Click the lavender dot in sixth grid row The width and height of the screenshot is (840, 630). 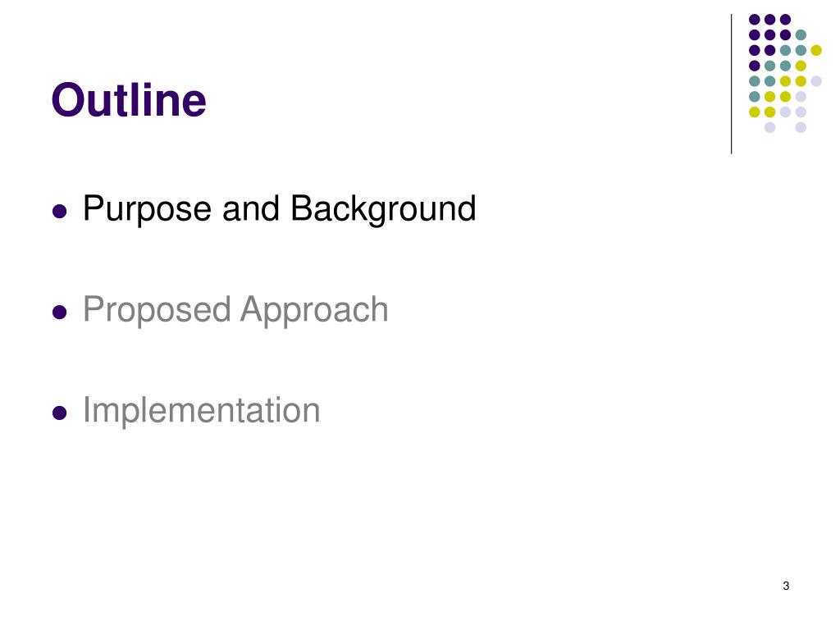pyautogui.click(x=801, y=97)
